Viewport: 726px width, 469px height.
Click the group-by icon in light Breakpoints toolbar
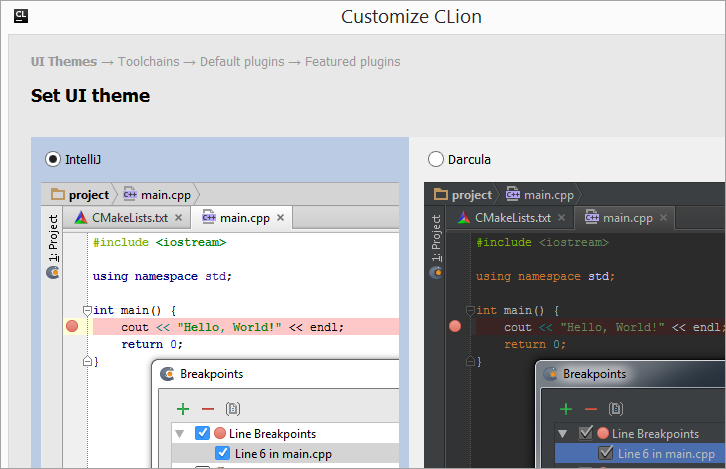tap(233, 409)
